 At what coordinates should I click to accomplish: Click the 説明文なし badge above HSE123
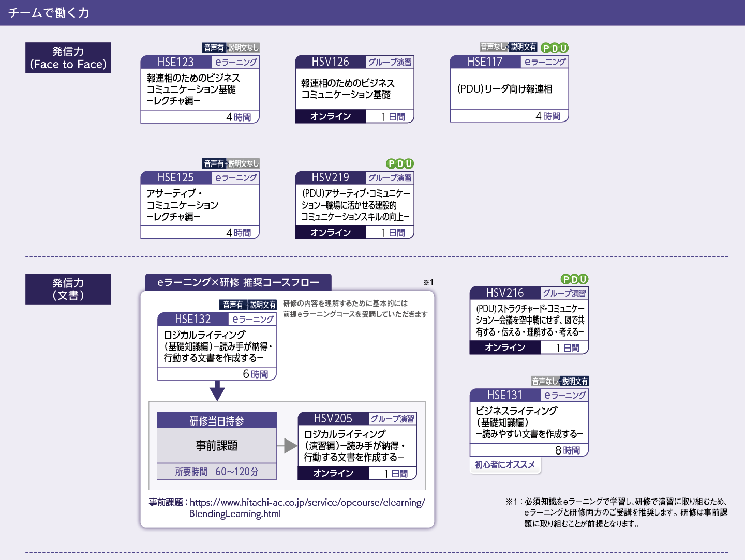pyautogui.click(x=243, y=48)
